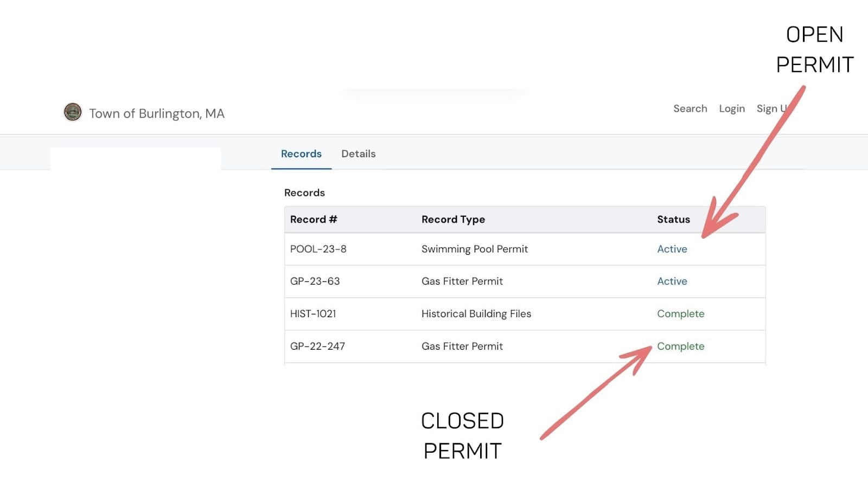Click Complete status of HIST-1021

pyautogui.click(x=680, y=314)
